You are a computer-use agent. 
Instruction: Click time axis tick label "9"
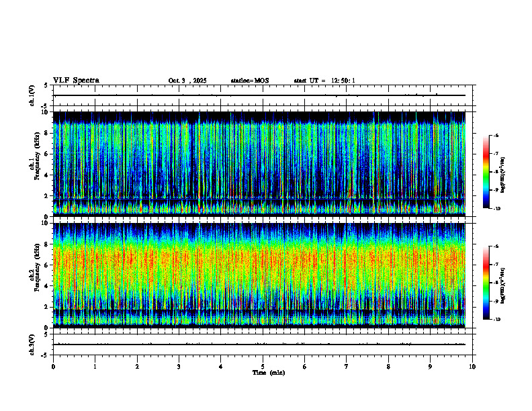[x=430, y=367]
